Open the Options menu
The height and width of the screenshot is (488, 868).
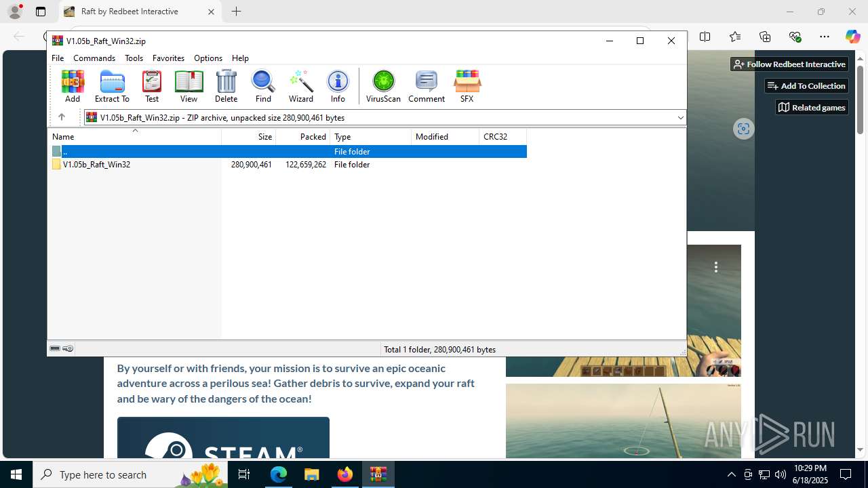point(208,58)
